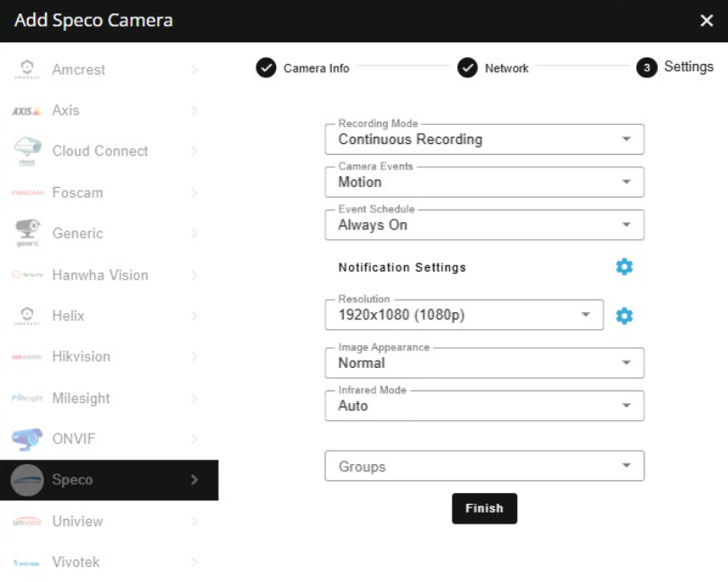Click the Speco round logo icon
This screenshot has width=728, height=582.
coord(27,479)
